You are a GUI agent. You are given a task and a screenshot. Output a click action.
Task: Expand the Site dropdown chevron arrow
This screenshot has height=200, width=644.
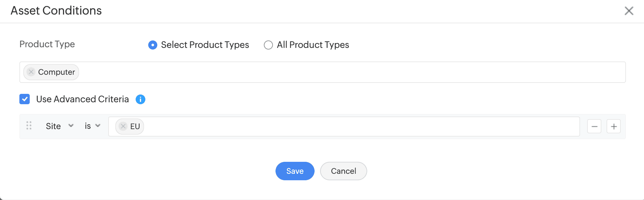[x=71, y=126]
